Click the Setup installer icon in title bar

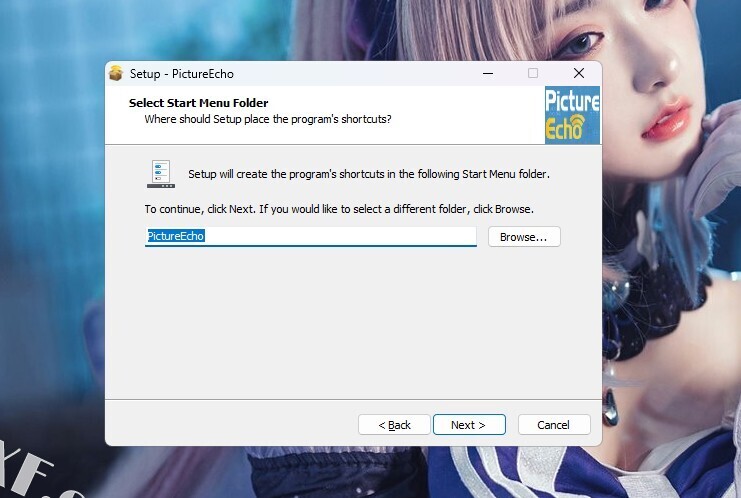[x=116, y=74]
